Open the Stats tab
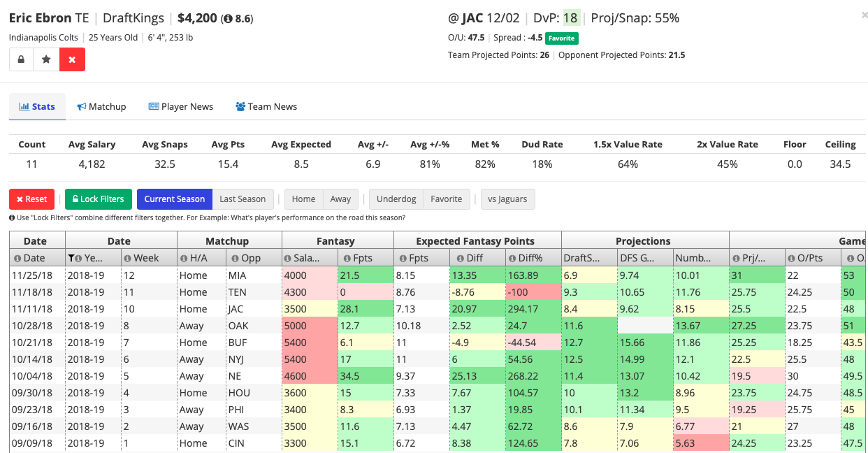Image resolution: width=868 pixels, height=453 pixels. point(37,106)
